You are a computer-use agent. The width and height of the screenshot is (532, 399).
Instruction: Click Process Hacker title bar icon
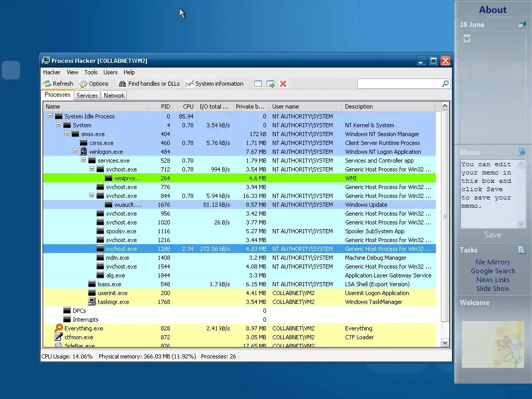[46, 61]
